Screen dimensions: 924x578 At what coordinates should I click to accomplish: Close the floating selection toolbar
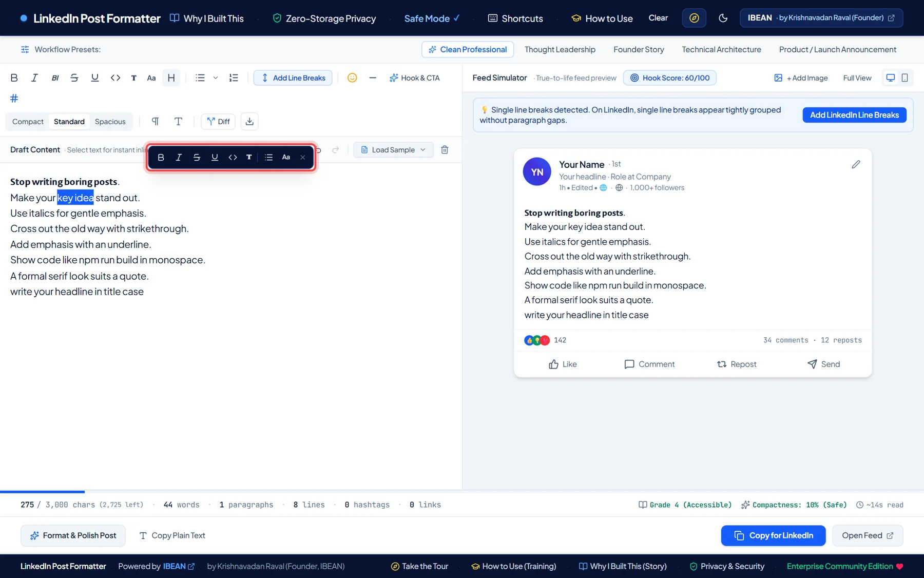303,157
